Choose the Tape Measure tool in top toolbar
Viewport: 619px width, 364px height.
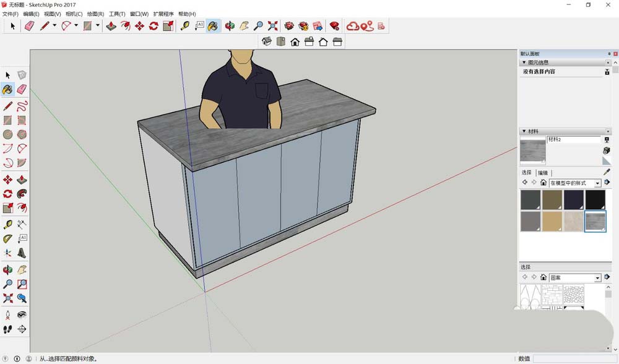click(184, 25)
